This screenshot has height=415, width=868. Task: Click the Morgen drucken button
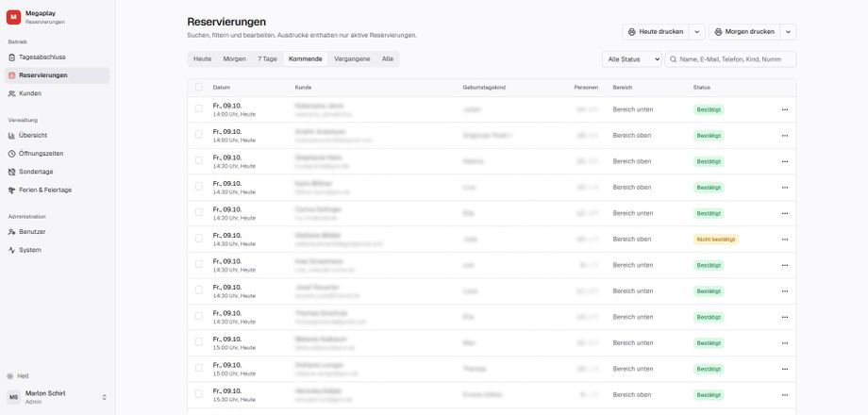(744, 32)
